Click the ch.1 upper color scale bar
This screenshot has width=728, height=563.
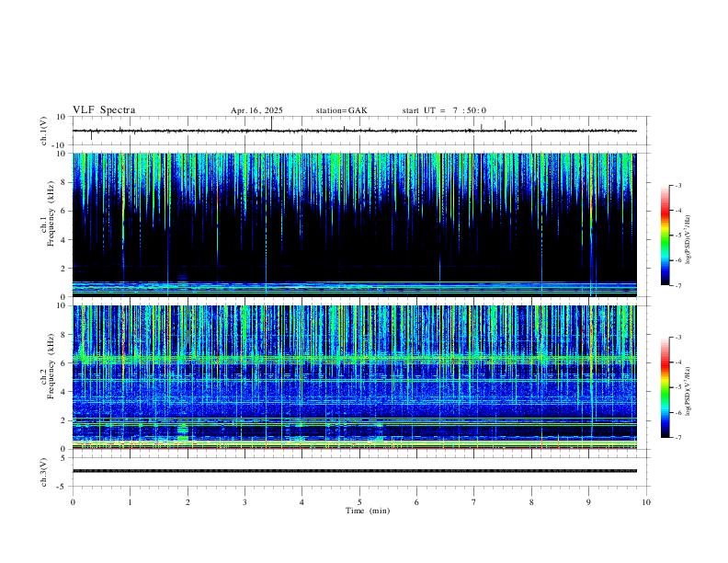[x=665, y=236]
